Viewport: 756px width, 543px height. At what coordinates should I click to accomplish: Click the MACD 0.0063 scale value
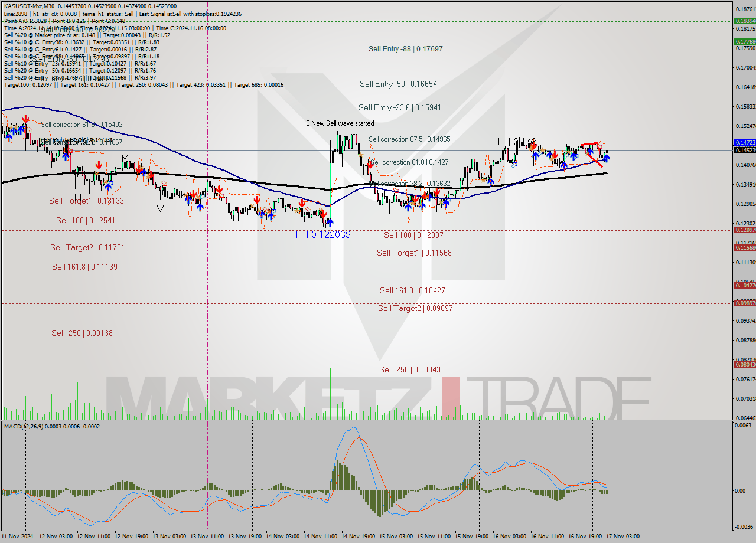coord(743,425)
